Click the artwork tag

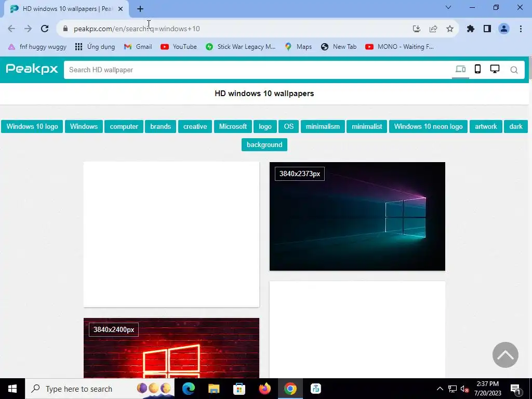486,127
